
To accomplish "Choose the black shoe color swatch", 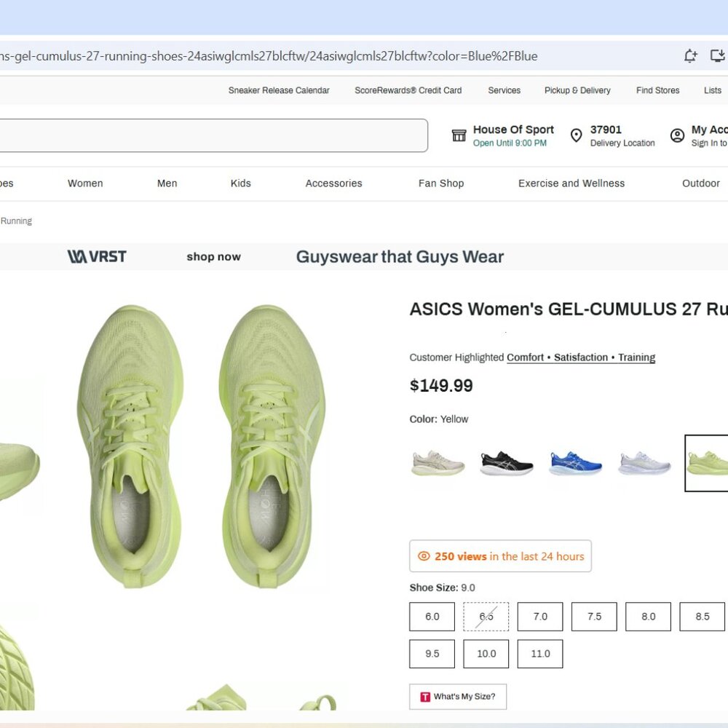I will pyautogui.click(x=506, y=463).
